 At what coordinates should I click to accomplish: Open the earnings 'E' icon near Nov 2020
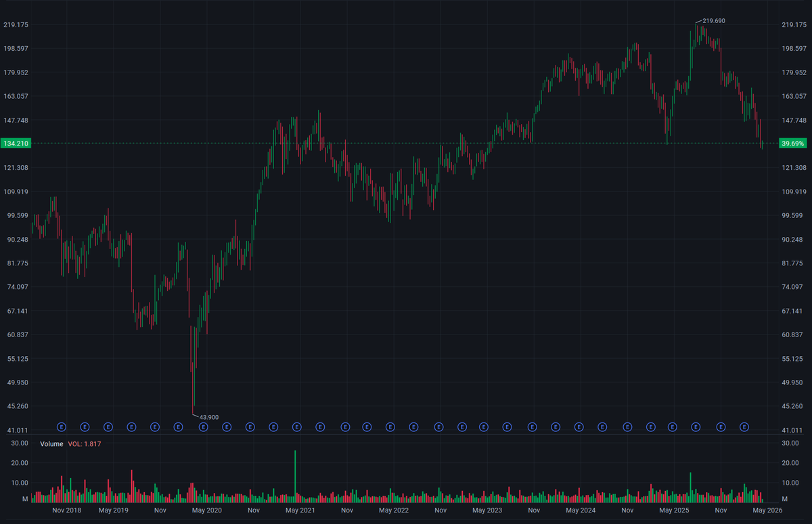249,427
